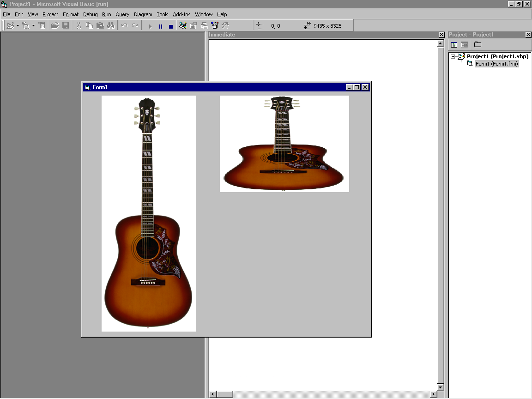
Task: Open the Form Layout Window toolbar icon
Action: tap(204, 25)
